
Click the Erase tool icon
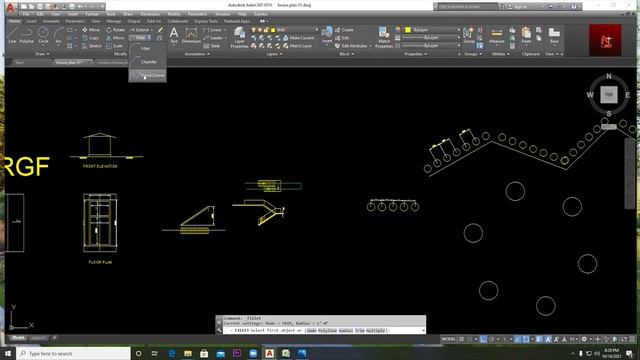pos(160,30)
